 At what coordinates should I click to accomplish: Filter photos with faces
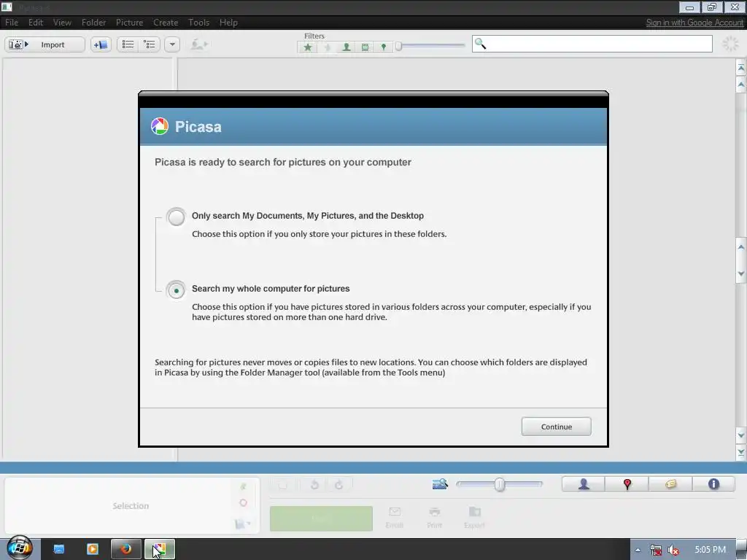(347, 47)
